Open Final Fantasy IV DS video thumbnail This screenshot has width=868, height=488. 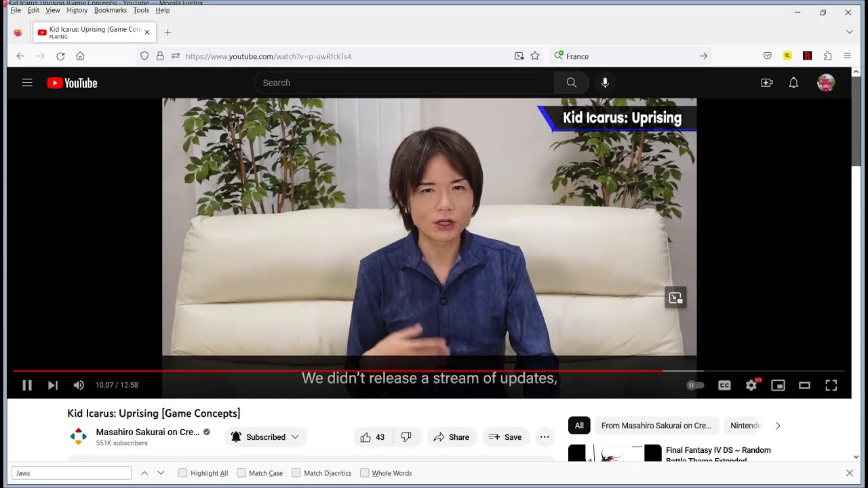[614, 453]
